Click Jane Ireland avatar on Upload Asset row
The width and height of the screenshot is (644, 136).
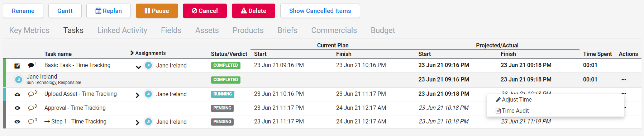(148, 94)
